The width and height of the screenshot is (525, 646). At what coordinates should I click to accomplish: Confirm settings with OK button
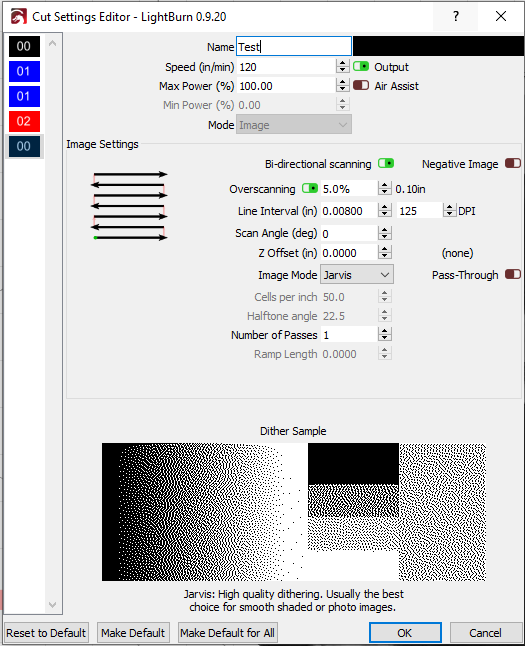pyautogui.click(x=405, y=633)
